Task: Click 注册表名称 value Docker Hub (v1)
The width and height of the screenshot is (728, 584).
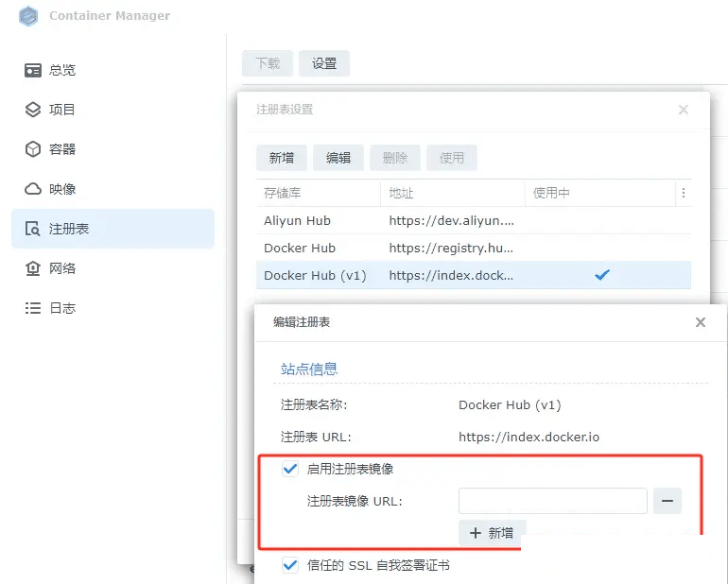Action: (510, 404)
